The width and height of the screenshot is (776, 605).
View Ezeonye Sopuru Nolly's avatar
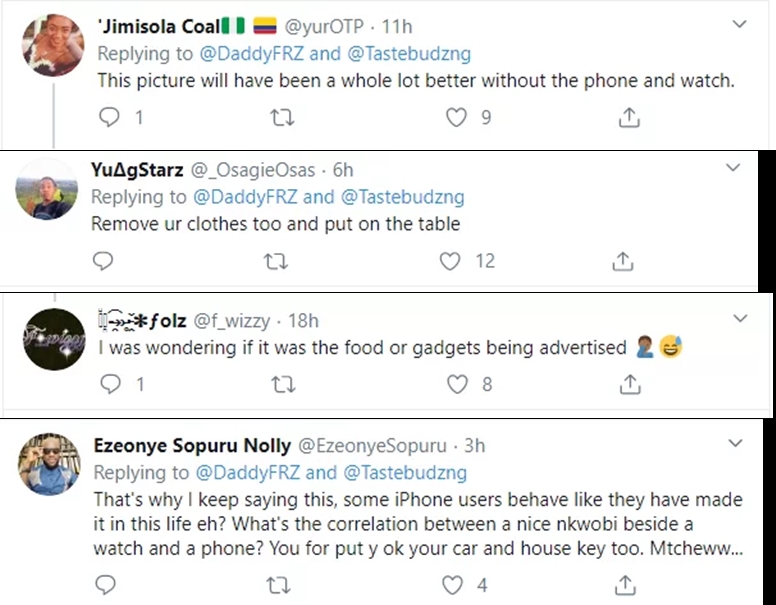[x=48, y=465]
